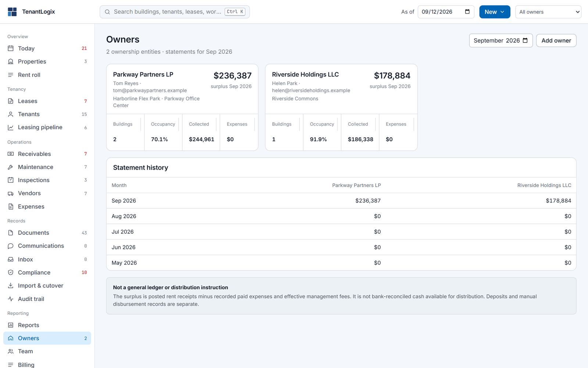Click the $236,387 value in Sep 2026 row

(368, 201)
